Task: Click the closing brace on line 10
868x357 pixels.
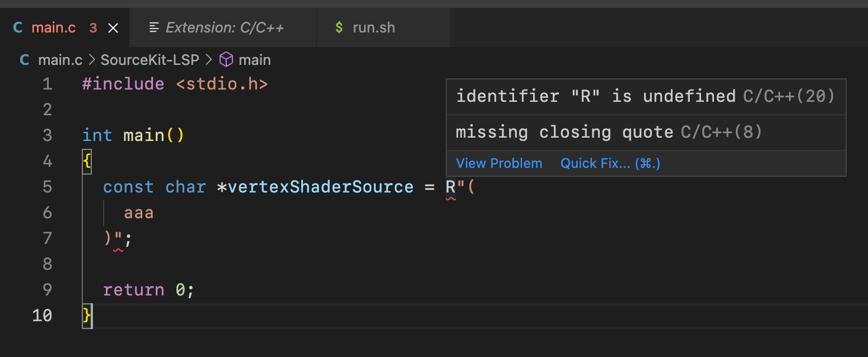Action: tap(87, 316)
